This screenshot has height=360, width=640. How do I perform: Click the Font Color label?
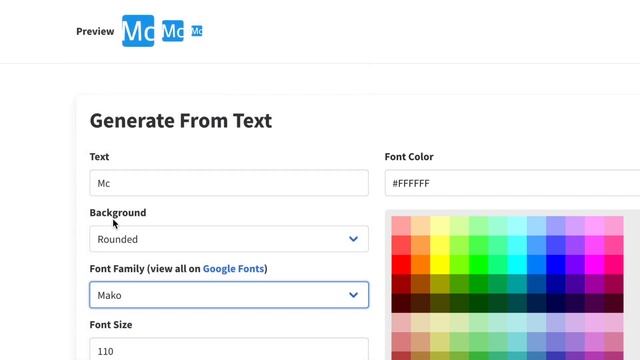(x=409, y=157)
